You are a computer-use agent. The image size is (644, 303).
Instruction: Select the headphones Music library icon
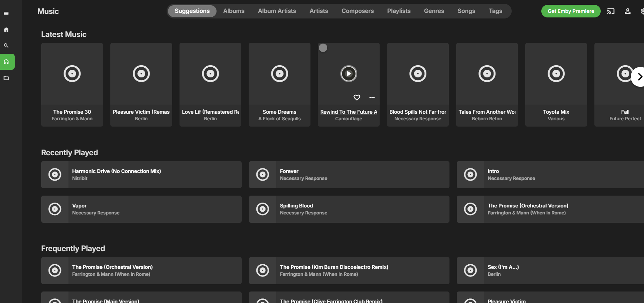coord(6,62)
